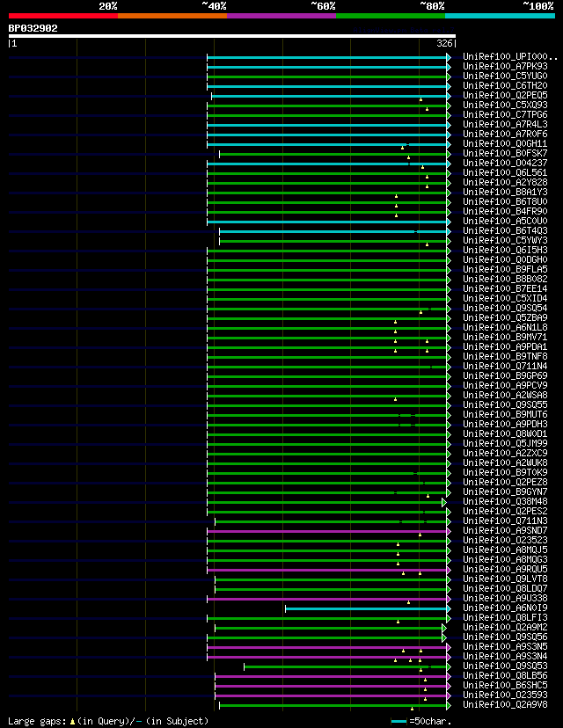
Task: Open hit UniRef100_C5YUG0
Action: tap(506, 76)
